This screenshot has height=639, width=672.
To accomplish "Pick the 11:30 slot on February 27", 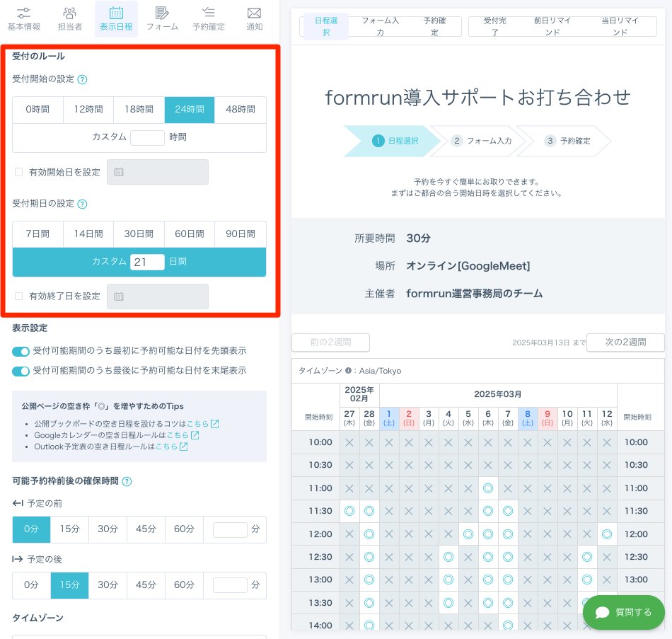I will coord(349,511).
